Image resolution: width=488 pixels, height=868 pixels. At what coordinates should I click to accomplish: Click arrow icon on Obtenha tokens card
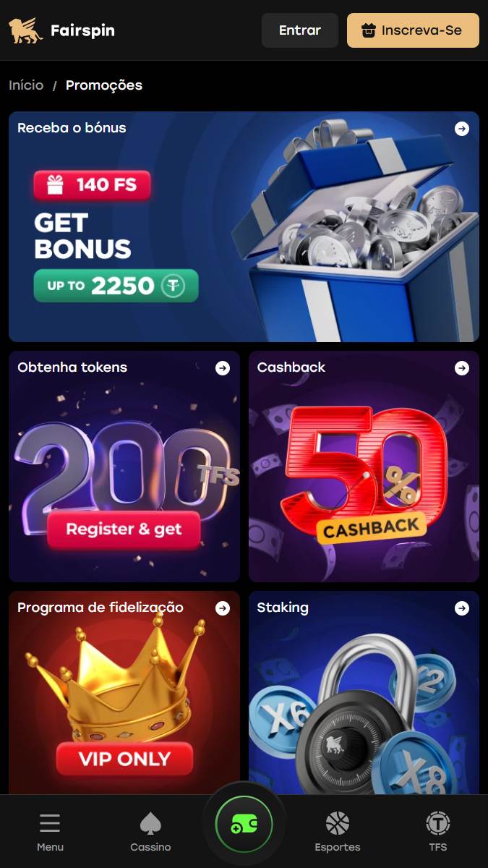pos(223,368)
